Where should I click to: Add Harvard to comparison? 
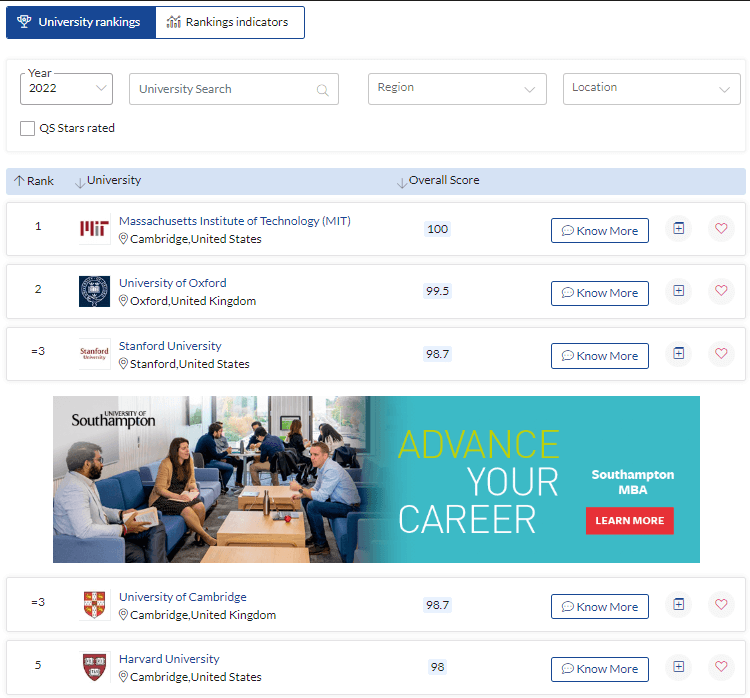679,666
